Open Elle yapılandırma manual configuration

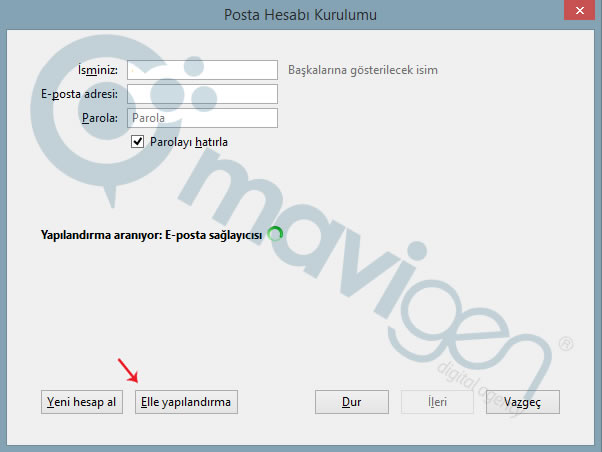(186, 402)
